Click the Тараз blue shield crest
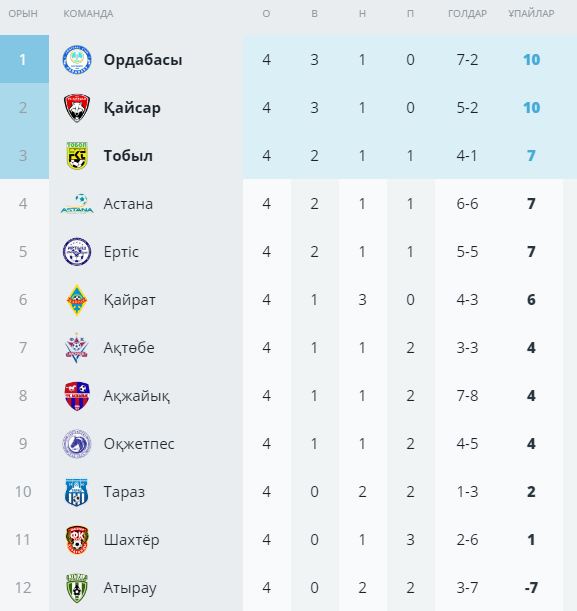This screenshot has height=611, width=577. 77,492
